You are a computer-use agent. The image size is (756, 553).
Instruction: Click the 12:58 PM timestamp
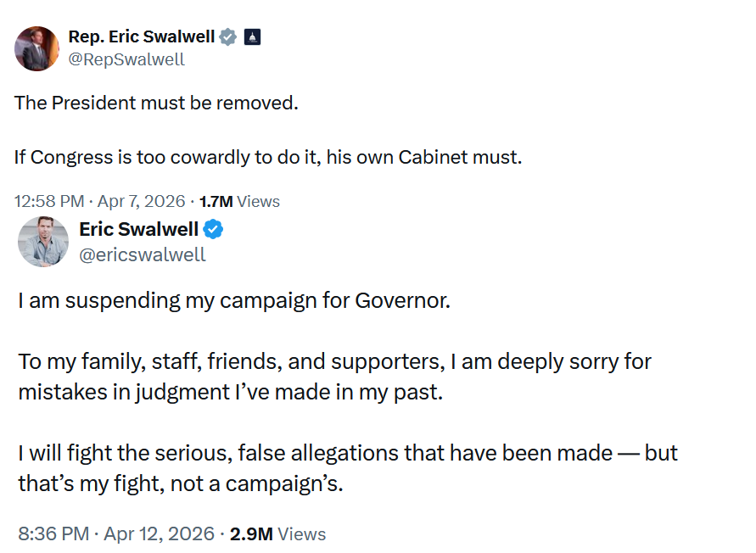(49, 202)
